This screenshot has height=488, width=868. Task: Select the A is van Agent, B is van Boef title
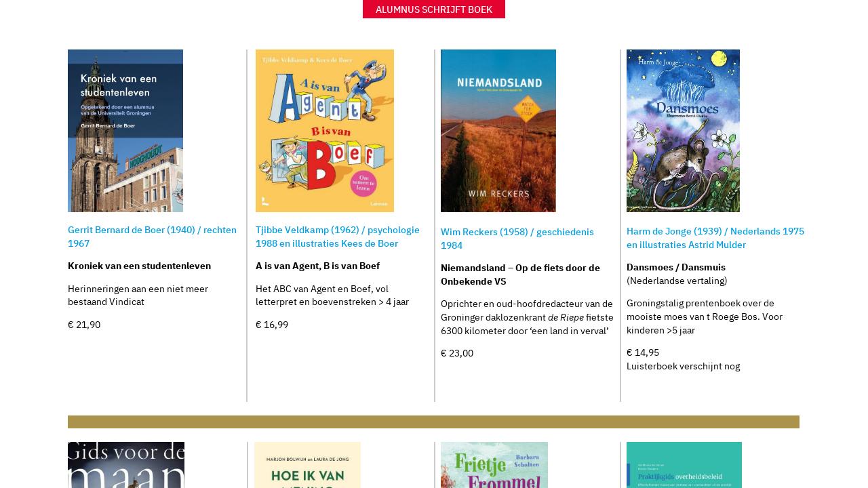click(317, 266)
